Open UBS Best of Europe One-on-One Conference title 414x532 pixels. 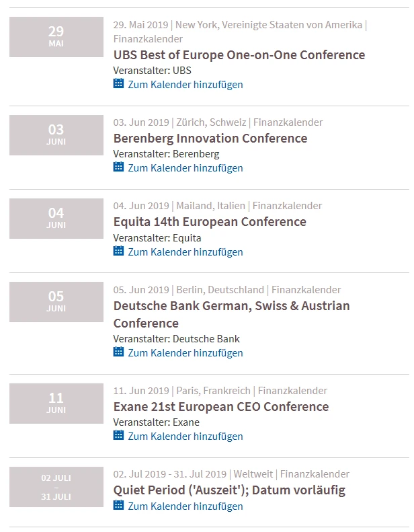tap(239, 55)
